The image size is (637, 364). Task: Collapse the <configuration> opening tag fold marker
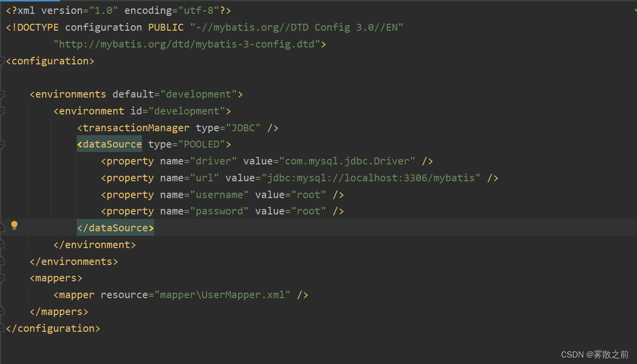coord(2,61)
